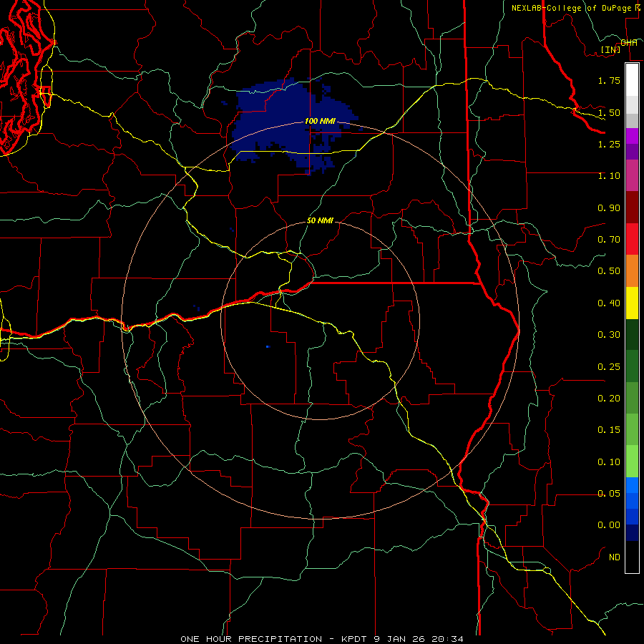Screen dimensions: 644x644
Task: Click the 0.40 legend value
Action: (609, 303)
